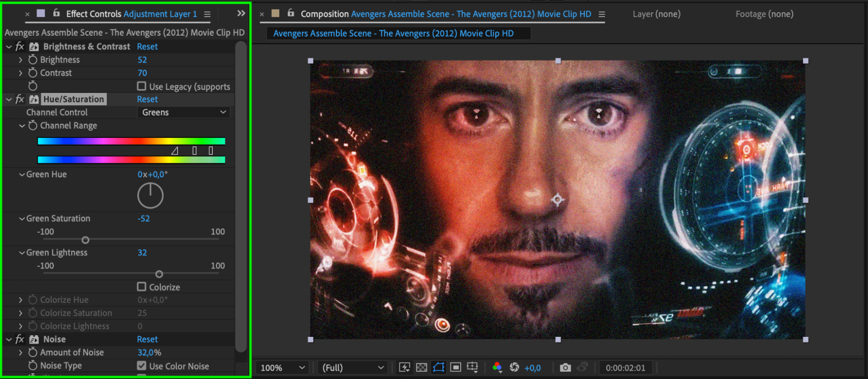Click the Region of Interest icon
Image resolution: width=868 pixels, height=379 pixels.
pos(455,368)
